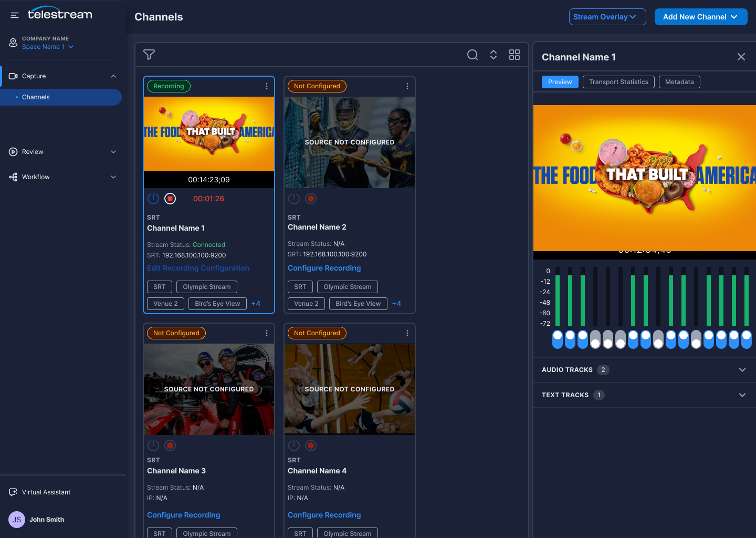756x538 pixels.
Task: Switch to grid view icon
Action: tap(514, 55)
